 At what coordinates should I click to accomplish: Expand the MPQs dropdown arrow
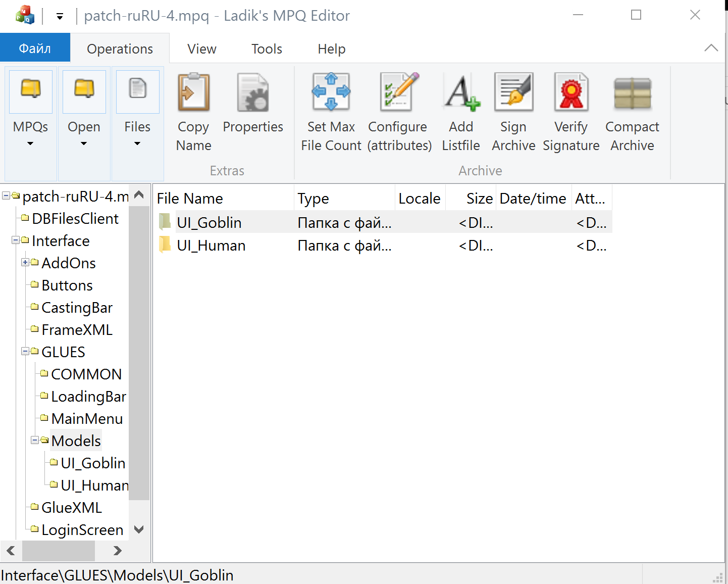click(x=30, y=143)
